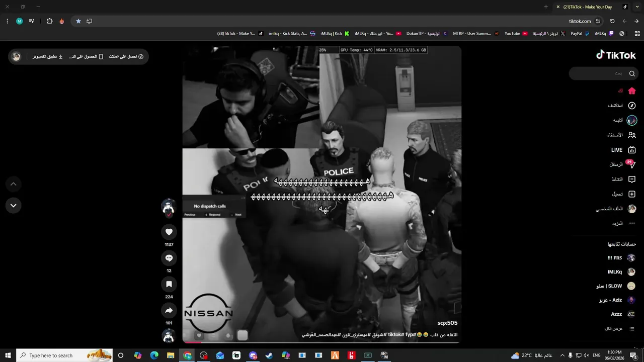Click the #fyp hashtag in caption
Image resolution: width=644 pixels, height=362 pixels.
411,335
